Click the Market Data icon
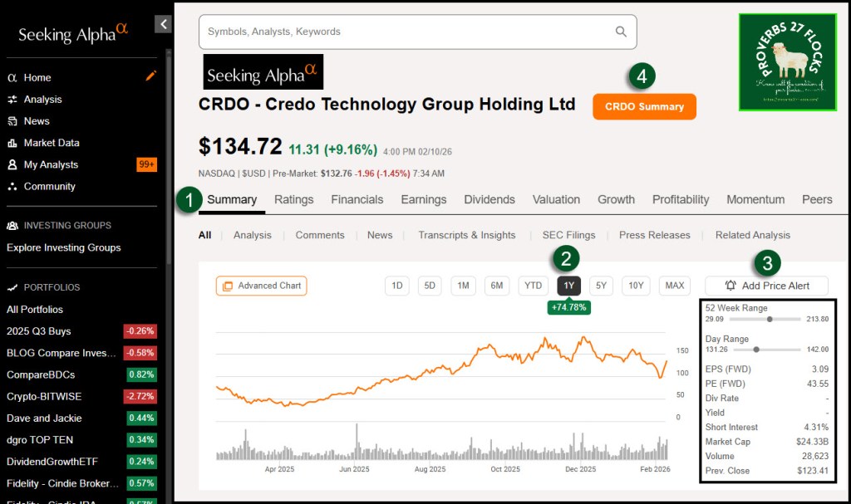851x504 pixels. click(x=12, y=143)
